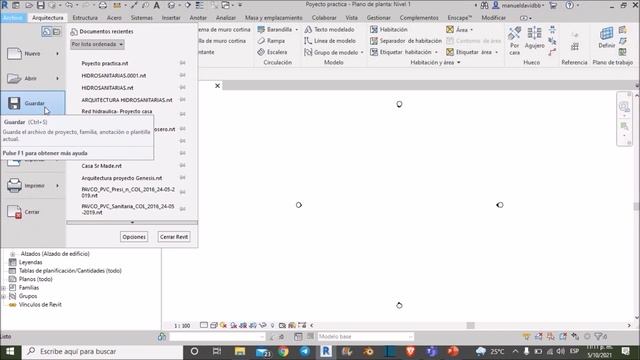Switch to the Sistemas ribbon tab

pyautogui.click(x=142, y=18)
